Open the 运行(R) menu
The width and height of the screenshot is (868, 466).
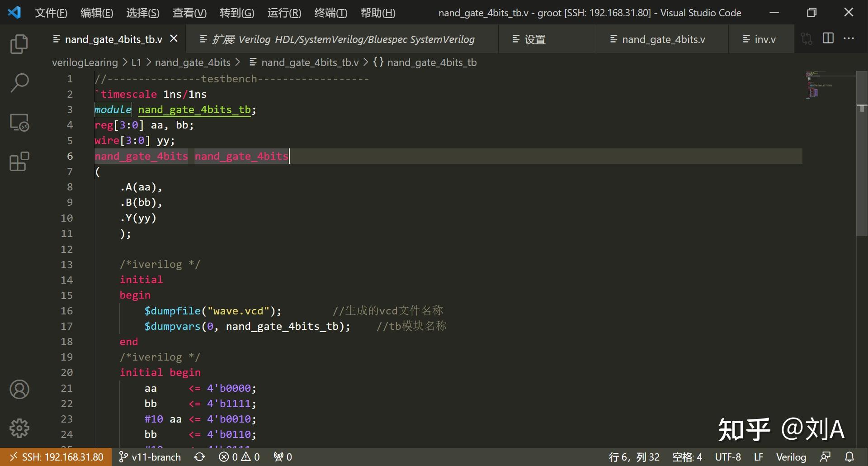click(283, 12)
